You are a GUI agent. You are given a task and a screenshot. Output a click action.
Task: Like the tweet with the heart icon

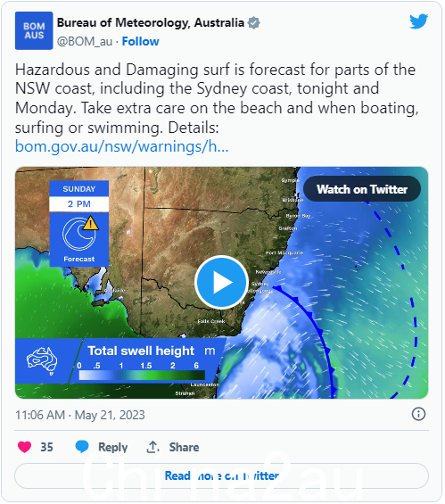(25, 449)
